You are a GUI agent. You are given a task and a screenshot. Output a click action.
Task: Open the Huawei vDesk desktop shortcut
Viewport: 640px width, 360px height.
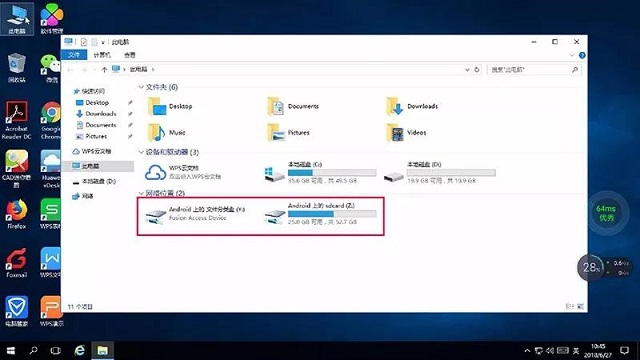click(51, 169)
